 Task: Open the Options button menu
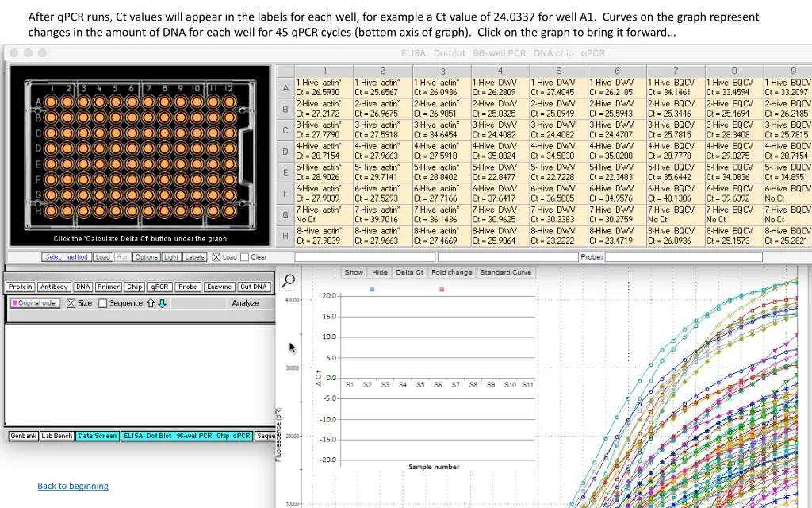point(146,257)
